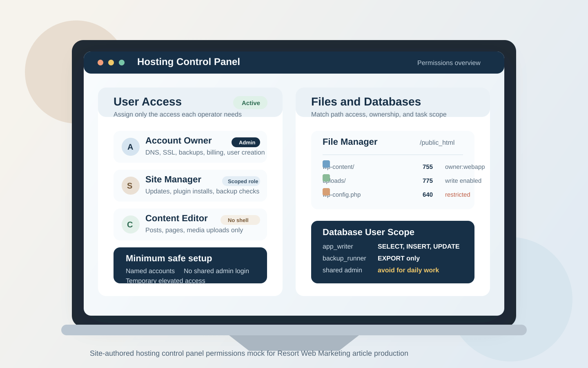Image resolution: width=588 pixels, height=368 pixels.
Task: Select the shared admin database user
Action: 342,270
